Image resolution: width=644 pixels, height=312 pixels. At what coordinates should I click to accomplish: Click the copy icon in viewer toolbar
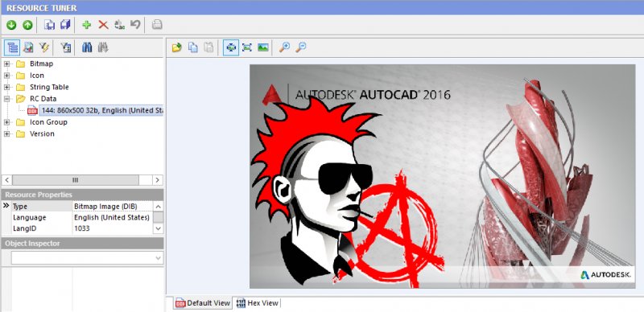point(193,47)
